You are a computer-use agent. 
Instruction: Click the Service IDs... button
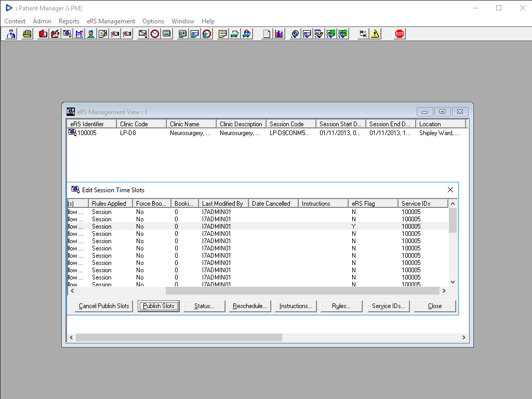[x=389, y=306]
